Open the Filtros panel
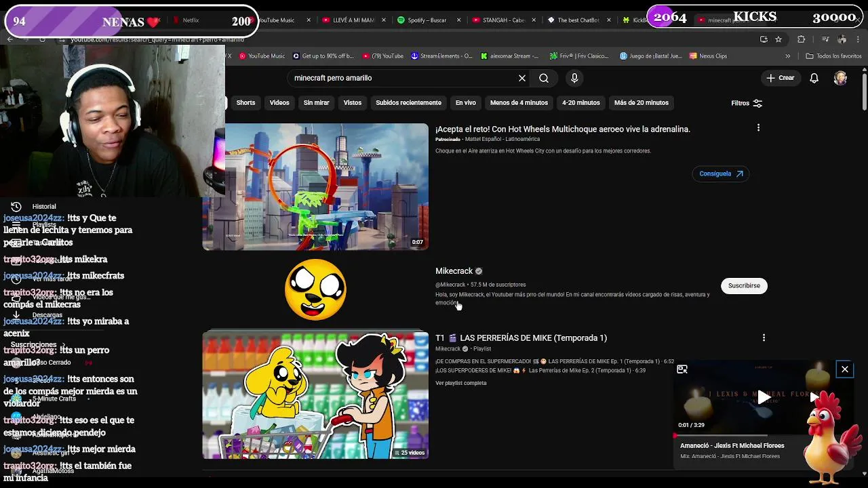868x488 pixels. [747, 103]
